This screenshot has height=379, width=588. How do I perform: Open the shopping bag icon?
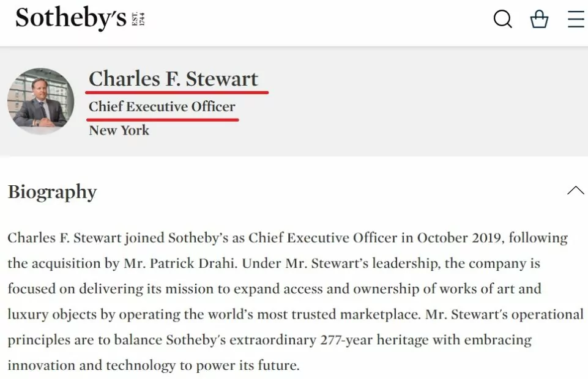pos(539,19)
